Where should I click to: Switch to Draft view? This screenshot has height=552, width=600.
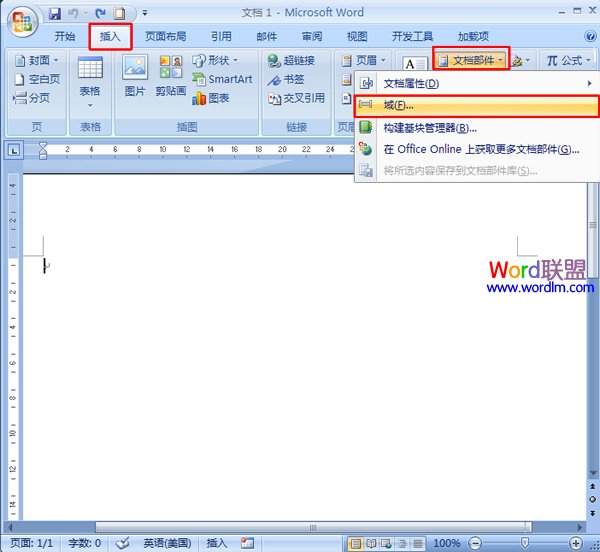pyautogui.click(x=417, y=543)
